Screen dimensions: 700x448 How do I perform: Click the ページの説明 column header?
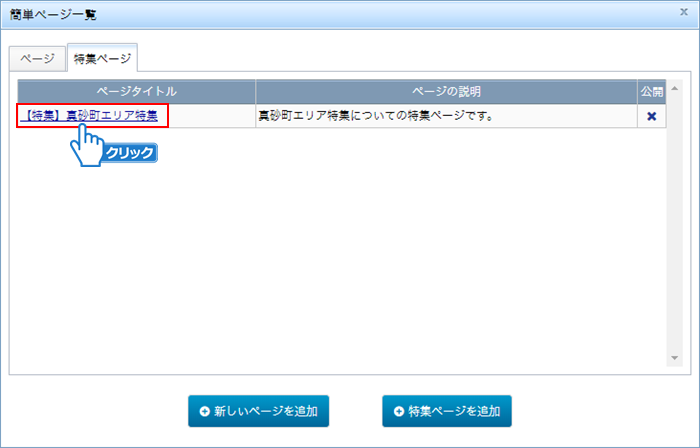[446, 91]
